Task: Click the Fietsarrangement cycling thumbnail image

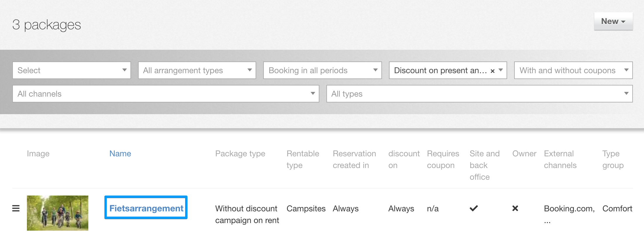Action: point(58,213)
